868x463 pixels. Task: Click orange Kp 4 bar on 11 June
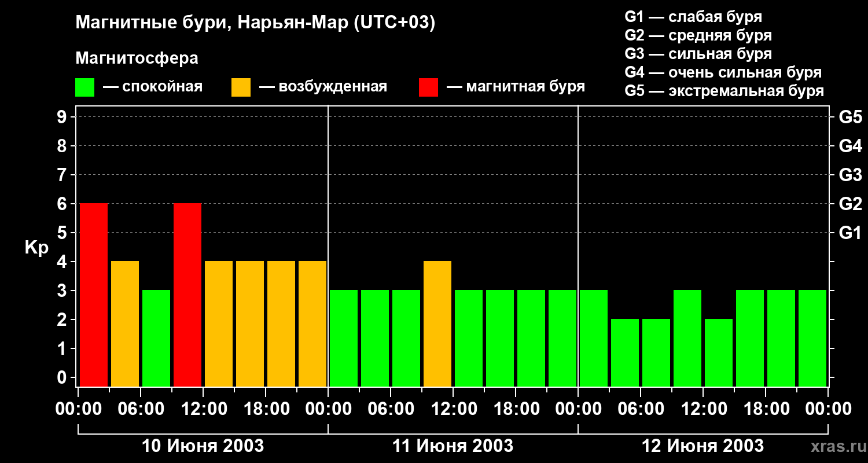(x=437, y=324)
